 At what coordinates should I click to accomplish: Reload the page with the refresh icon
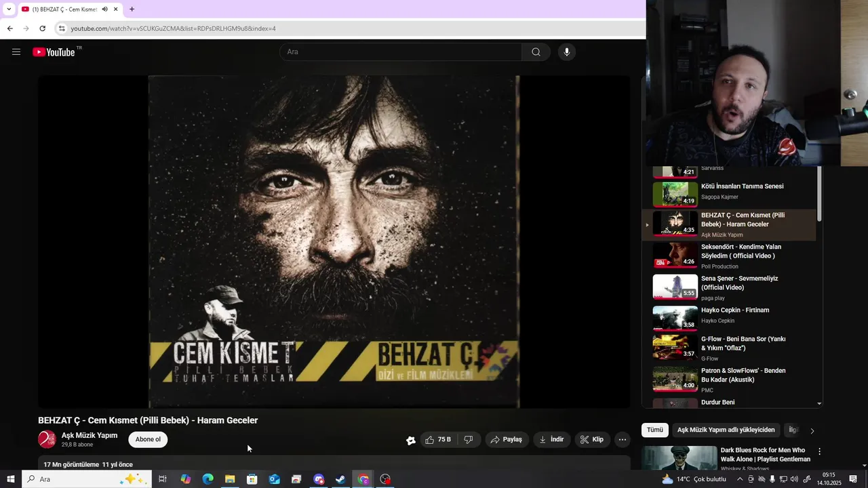point(42,28)
